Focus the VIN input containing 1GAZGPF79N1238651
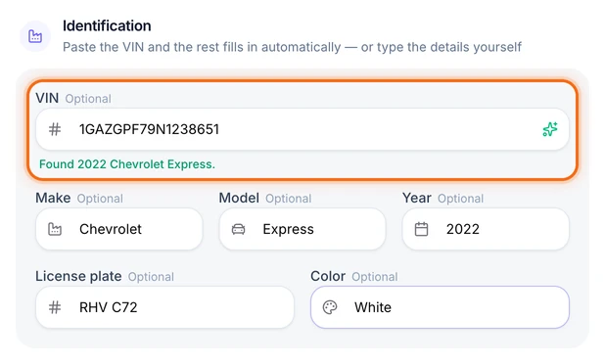The height and width of the screenshot is (364, 605). (x=302, y=129)
